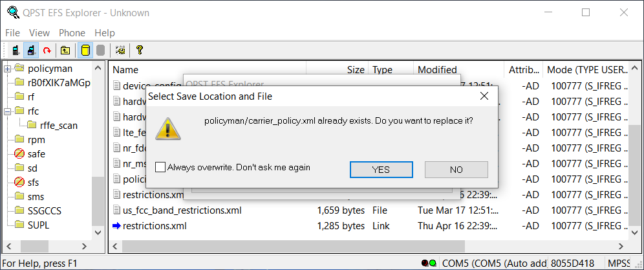The height and width of the screenshot is (270, 644).
Task: Click the gray cylinder toolbar icon
Action: (x=100, y=51)
